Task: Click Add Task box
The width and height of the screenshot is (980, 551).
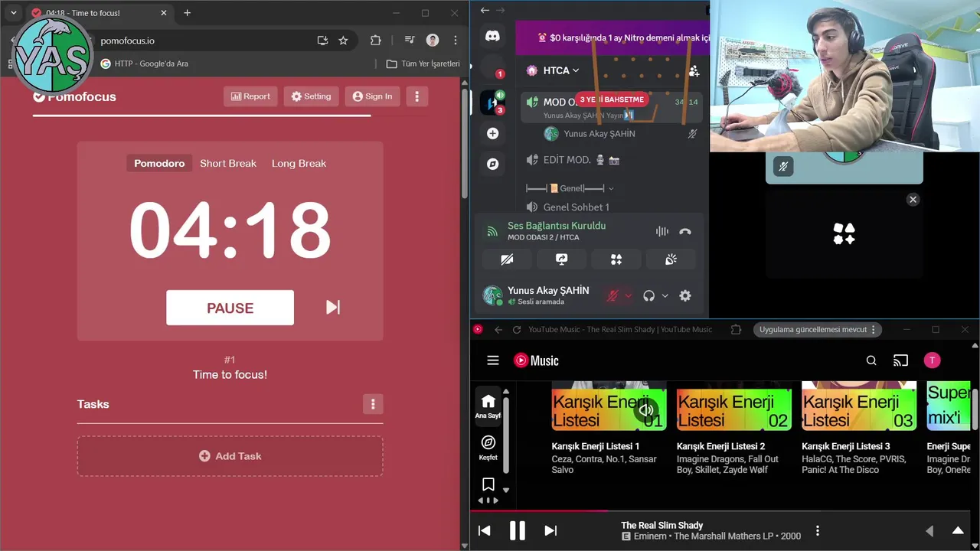Action: 230,456
